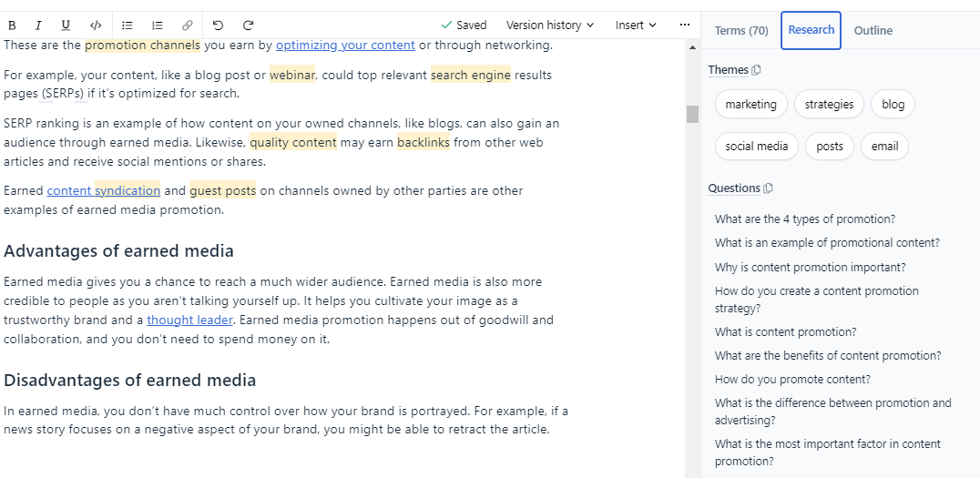
Task: Click the editor scrollbar thumb
Action: 692,115
